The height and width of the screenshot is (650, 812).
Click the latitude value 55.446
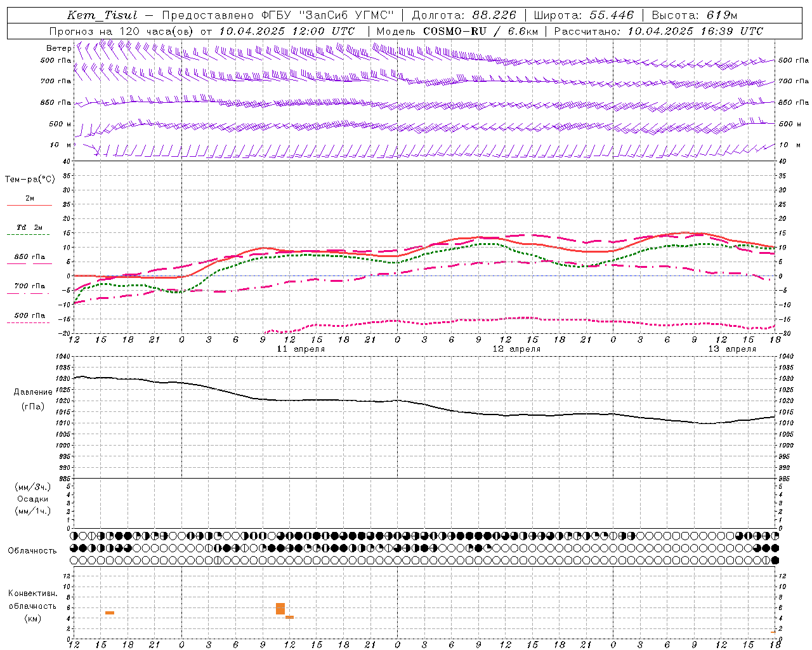[612, 15]
